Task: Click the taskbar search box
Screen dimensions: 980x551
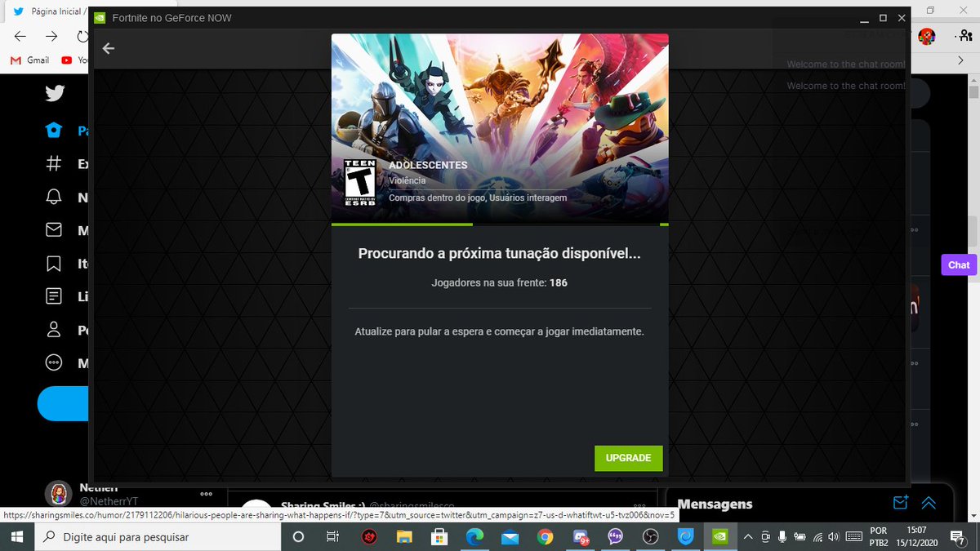Action: pyautogui.click(x=158, y=537)
